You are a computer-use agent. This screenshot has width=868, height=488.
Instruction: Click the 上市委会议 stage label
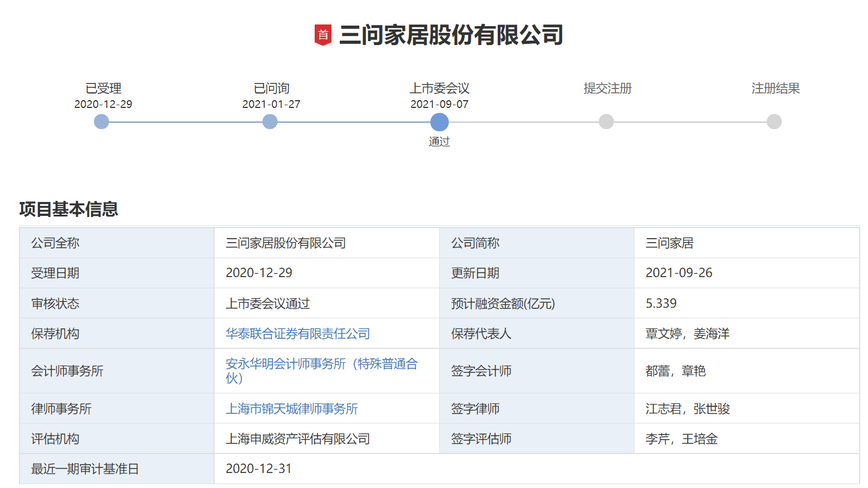coord(439,88)
